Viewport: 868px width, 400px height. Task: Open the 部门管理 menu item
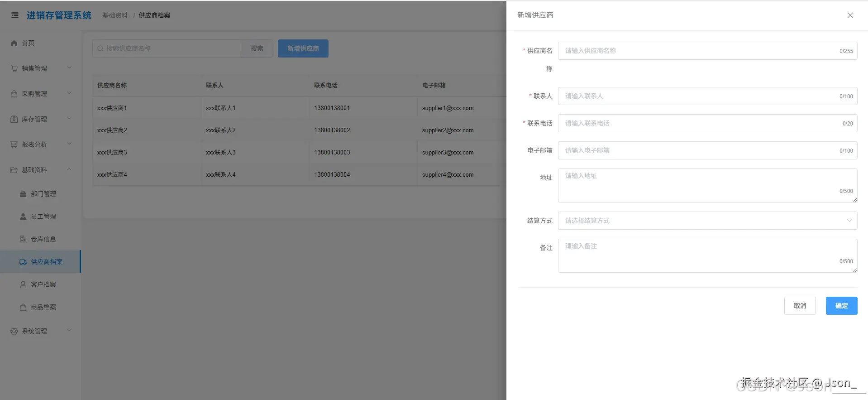coord(41,194)
